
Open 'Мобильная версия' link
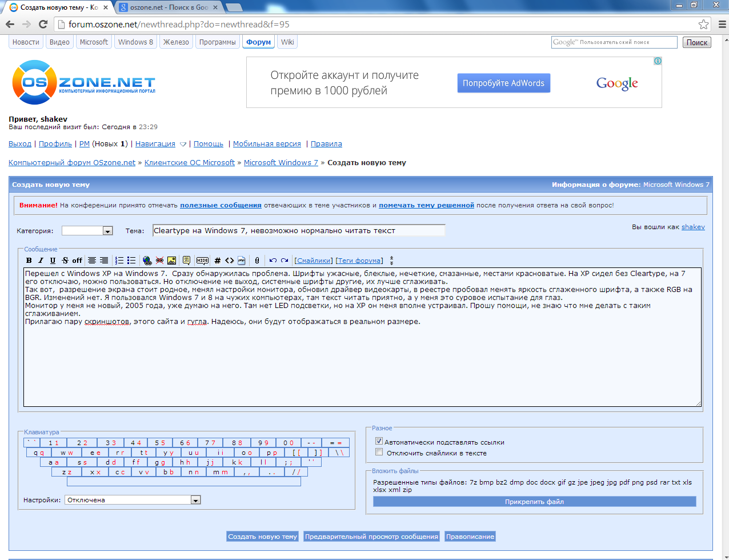pos(267,144)
